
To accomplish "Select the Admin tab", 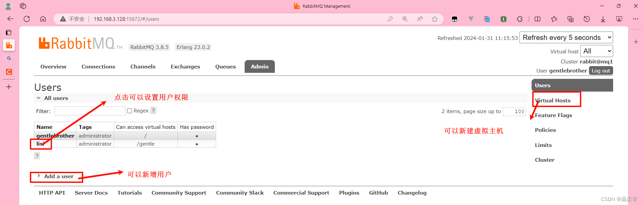I will point(260,66).
